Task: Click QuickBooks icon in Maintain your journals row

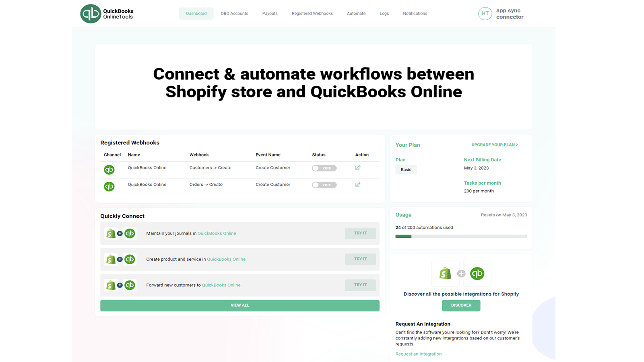Action: [130, 234]
